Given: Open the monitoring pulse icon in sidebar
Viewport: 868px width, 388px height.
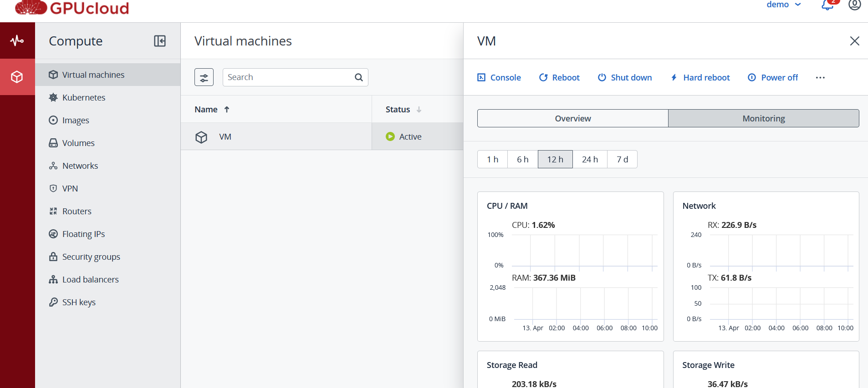Looking at the screenshot, I should point(17,40).
